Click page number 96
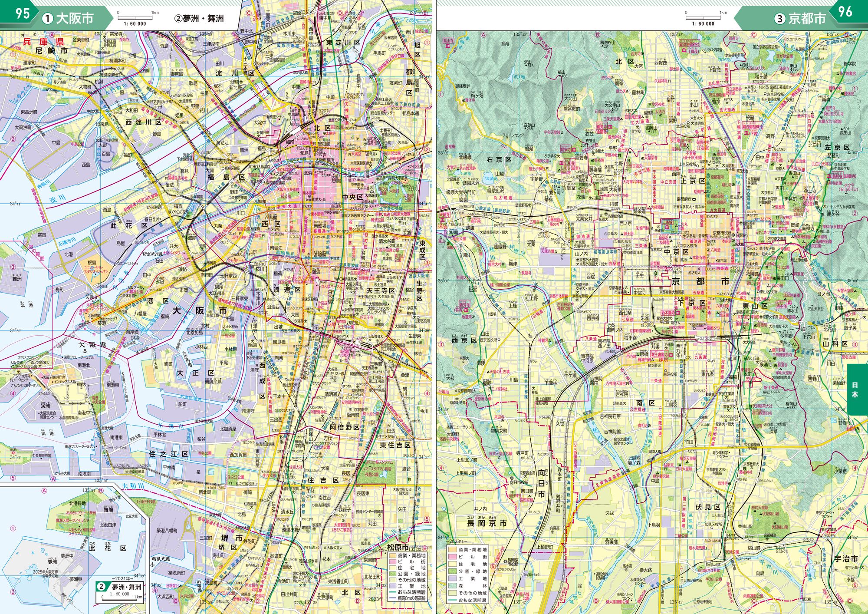The height and width of the screenshot is (614, 868). (x=845, y=12)
